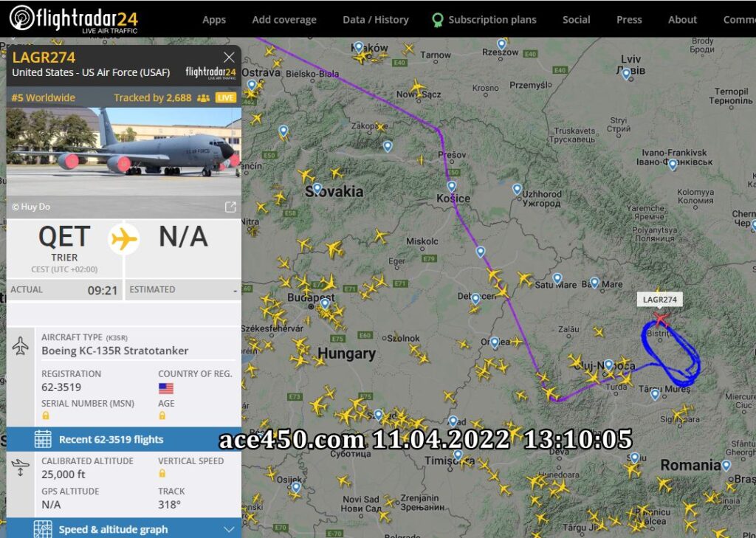Screen dimensions: 756x538
Task: Click the lock icon under Age
Action: click(x=162, y=415)
